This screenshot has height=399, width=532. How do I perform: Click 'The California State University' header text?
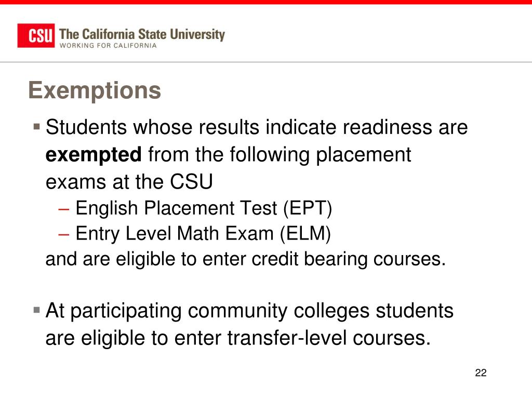click(x=142, y=35)
